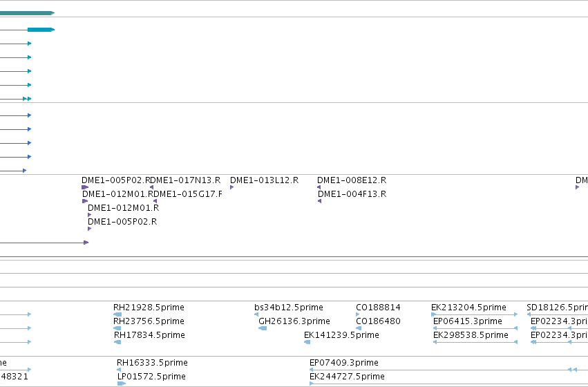Click the EK244727.5prime EST label

(347, 377)
